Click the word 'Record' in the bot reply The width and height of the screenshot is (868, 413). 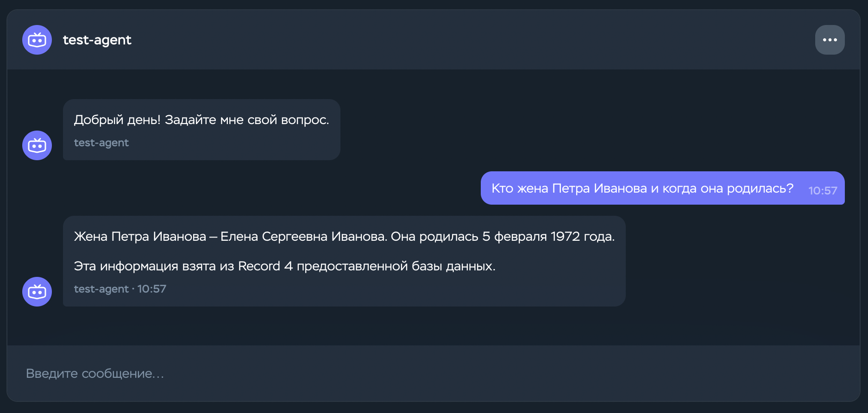point(259,266)
